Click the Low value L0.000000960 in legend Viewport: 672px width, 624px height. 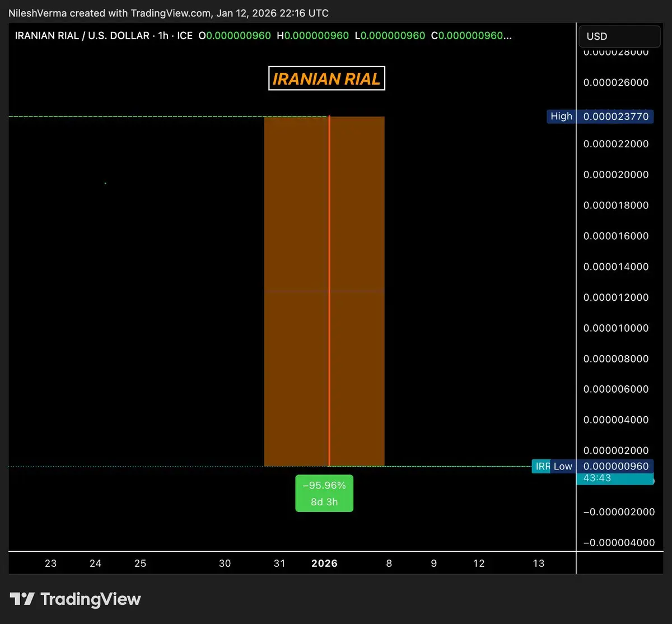pos(390,36)
